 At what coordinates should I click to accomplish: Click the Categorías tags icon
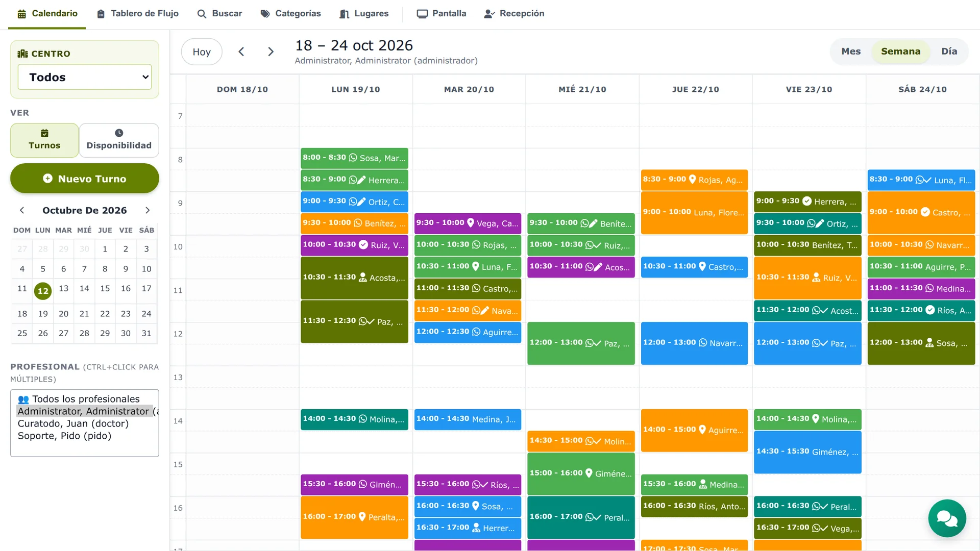pos(265,14)
